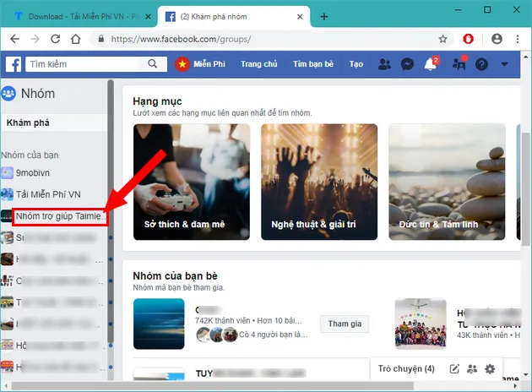The height and width of the screenshot is (392, 532).
Task: Close the Download - Tải Miễn Phí VN tab
Action: tap(149, 17)
